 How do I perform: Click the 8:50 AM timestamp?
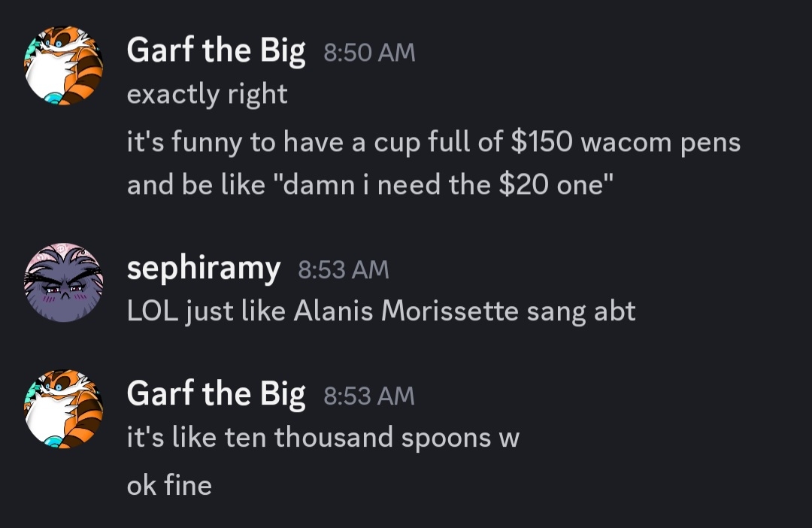(x=368, y=53)
